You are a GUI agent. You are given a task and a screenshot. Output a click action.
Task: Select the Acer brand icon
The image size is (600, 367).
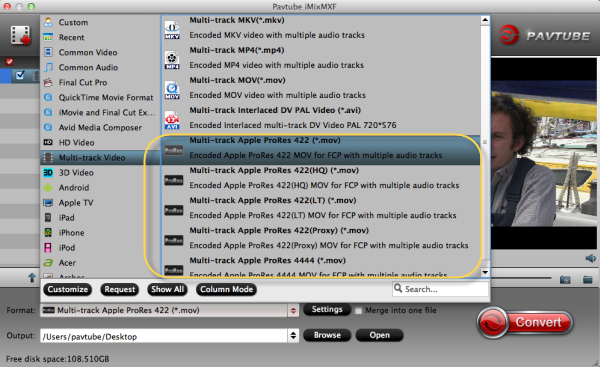click(48, 263)
